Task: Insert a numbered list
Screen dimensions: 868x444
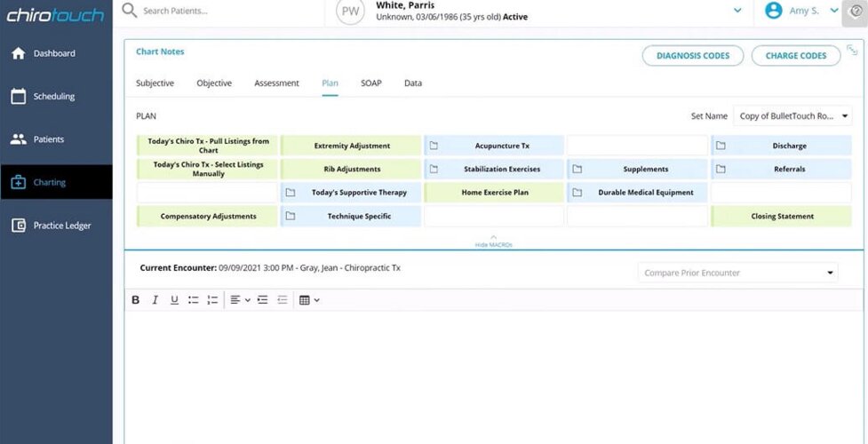Action: 212,300
